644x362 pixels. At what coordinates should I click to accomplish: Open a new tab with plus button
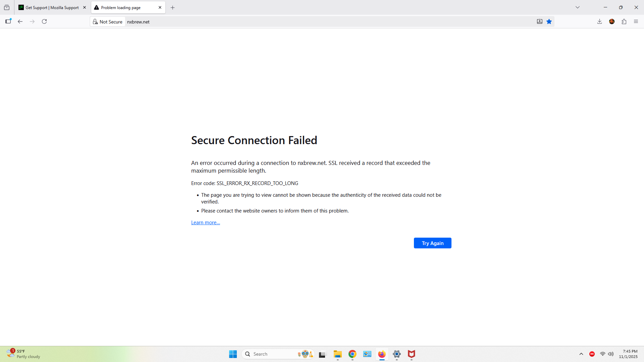tap(173, 7)
